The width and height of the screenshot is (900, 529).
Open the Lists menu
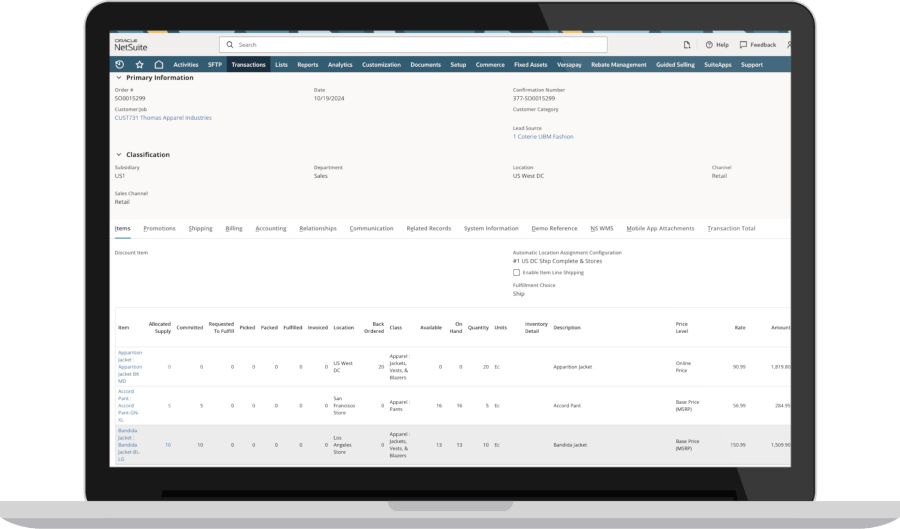click(x=281, y=65)
